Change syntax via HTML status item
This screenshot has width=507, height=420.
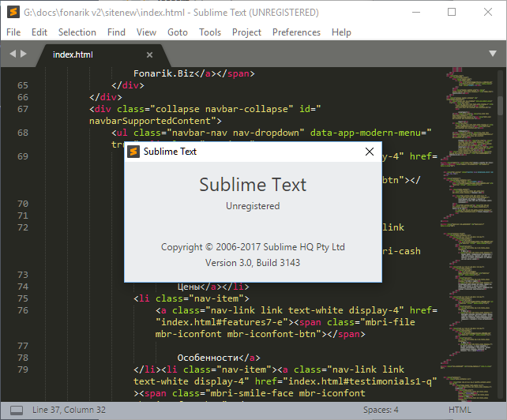pyautogui.click(x=460, y=410)
